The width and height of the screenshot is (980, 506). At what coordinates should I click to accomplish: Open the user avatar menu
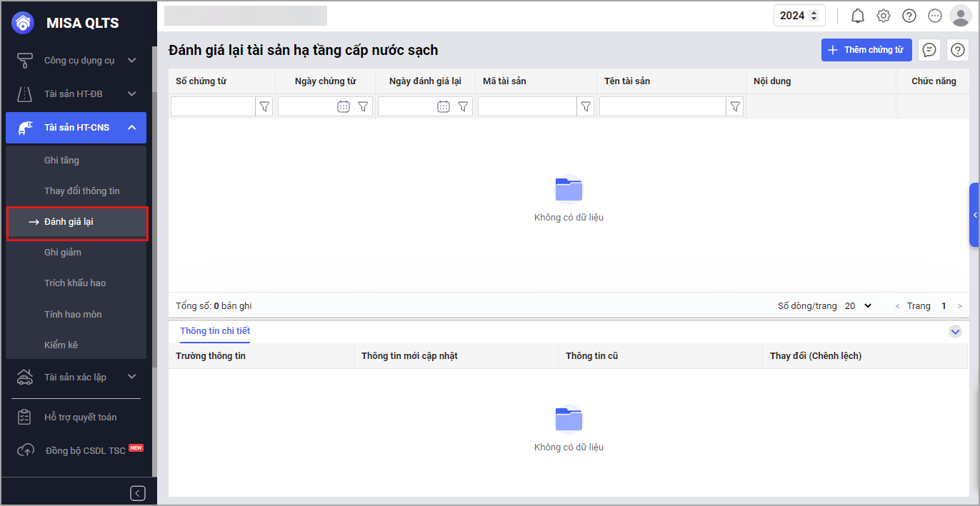point(960,16)
